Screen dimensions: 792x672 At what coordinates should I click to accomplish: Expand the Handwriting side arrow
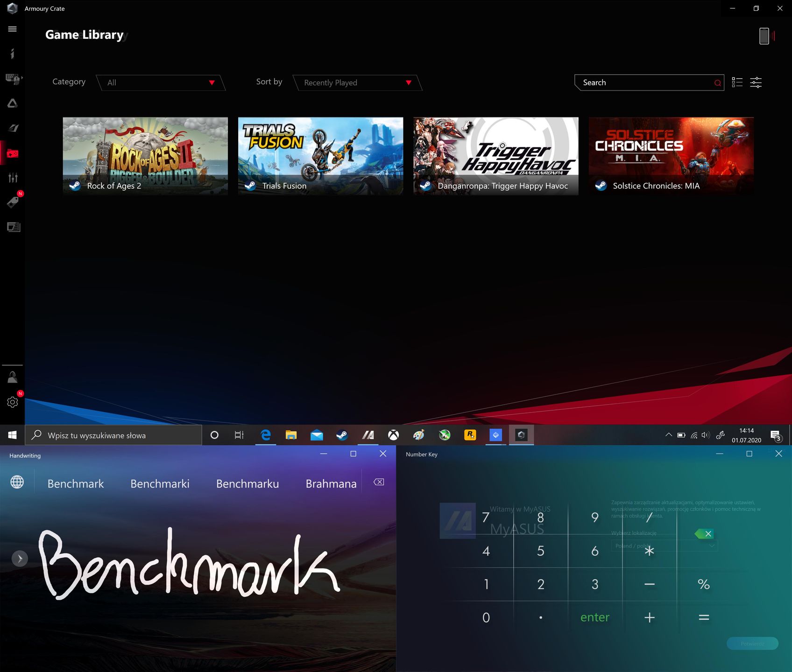point(20,558)
